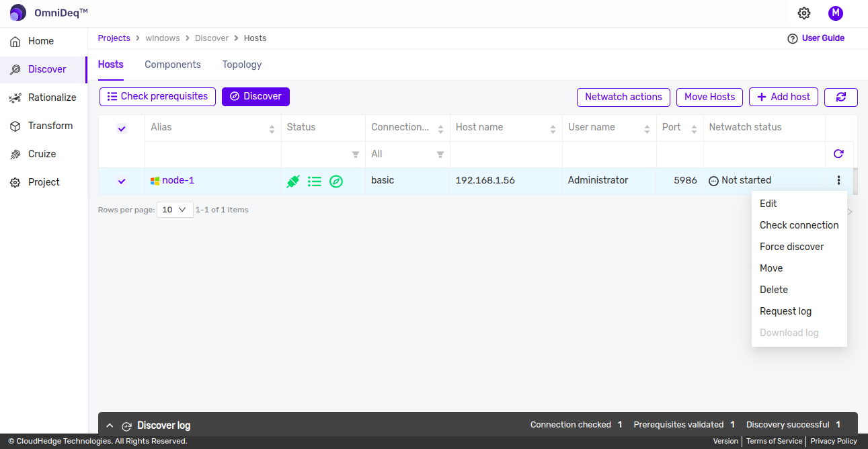Open the Terms of Service link
Viewport: 868px width, 449px height.
(774, 442)
